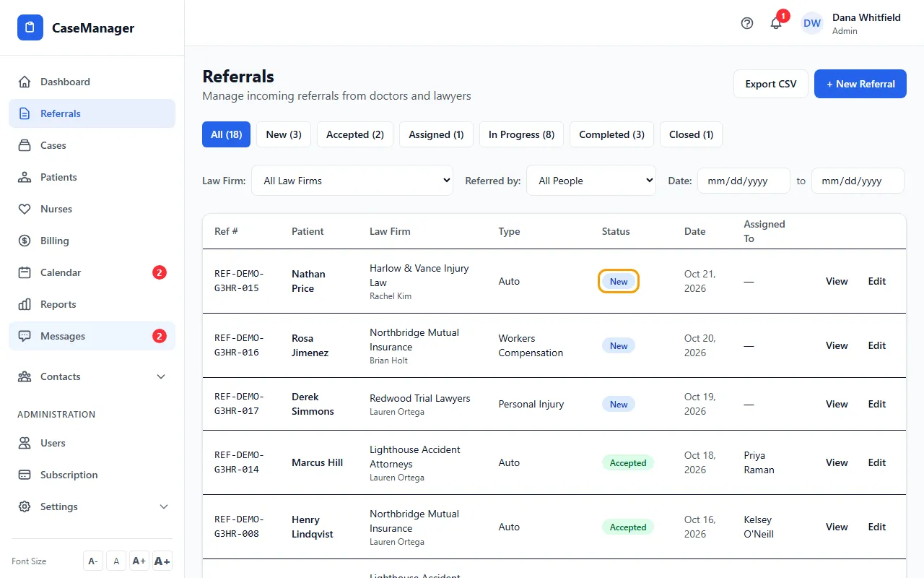Image resolution: width=924 pixels, height=578 pixels.
Task: Decrease font size with A- button
Action: (93, 561)
